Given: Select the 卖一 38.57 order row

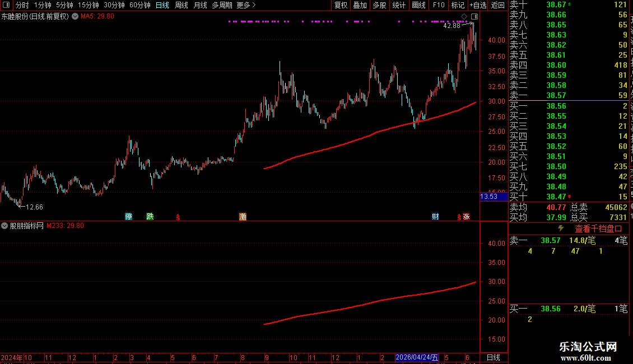Looking at the screenshot, I should [569, 96].
